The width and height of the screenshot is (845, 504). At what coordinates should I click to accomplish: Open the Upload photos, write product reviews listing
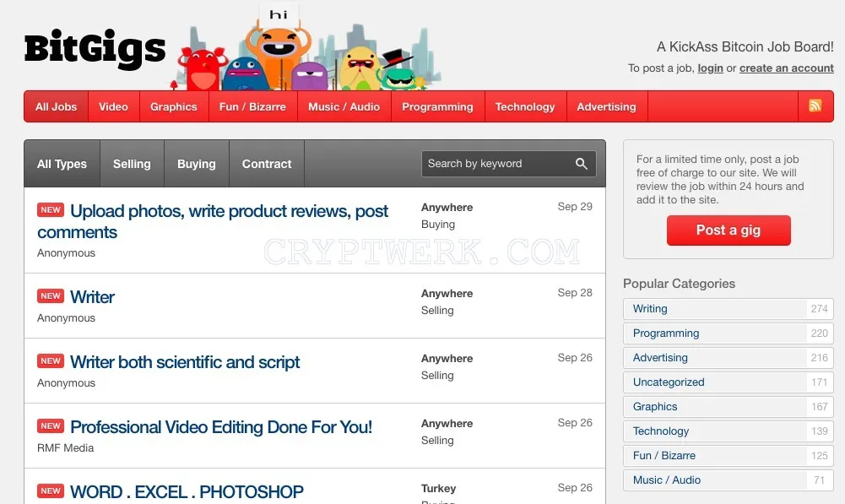pos(213,221)
